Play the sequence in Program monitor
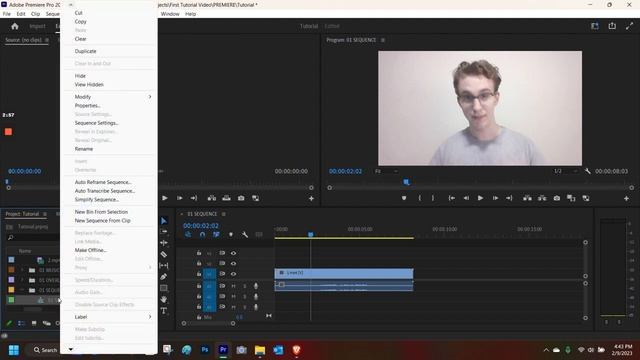This screenshot has width=640, height=360. [x=480, y=198]
